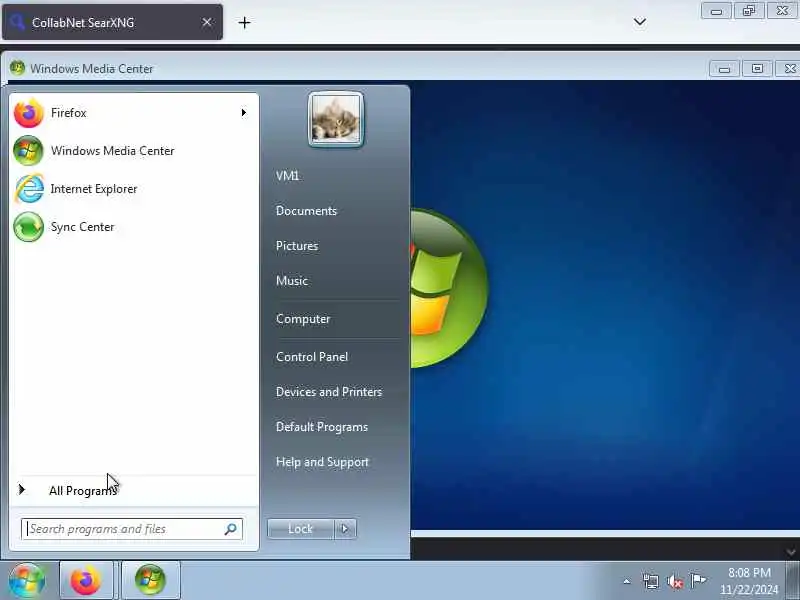Open Help and Support
The image size is (800, 600).
[322, 462]
